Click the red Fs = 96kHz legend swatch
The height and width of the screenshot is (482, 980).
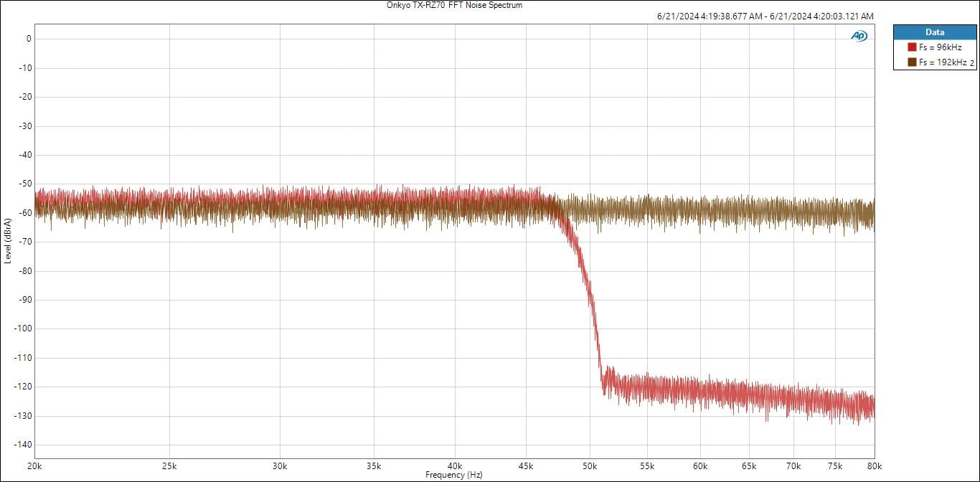pos(913,47)
